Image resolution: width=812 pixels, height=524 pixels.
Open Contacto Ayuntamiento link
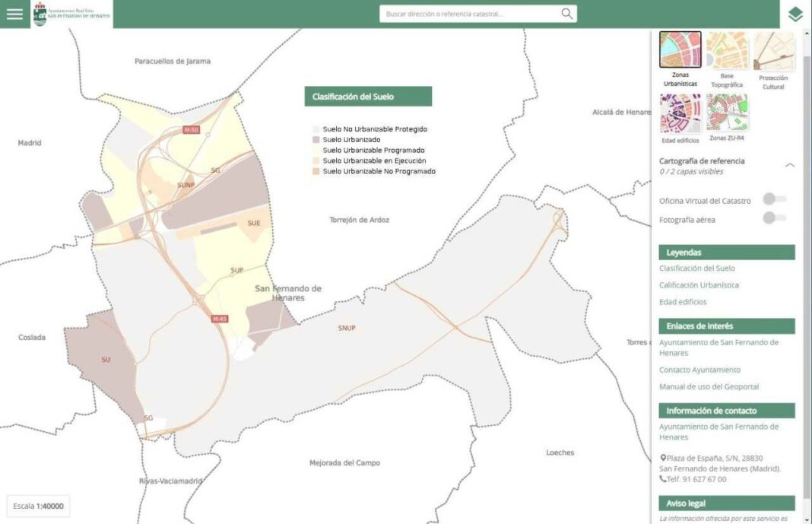pos(699,370)
